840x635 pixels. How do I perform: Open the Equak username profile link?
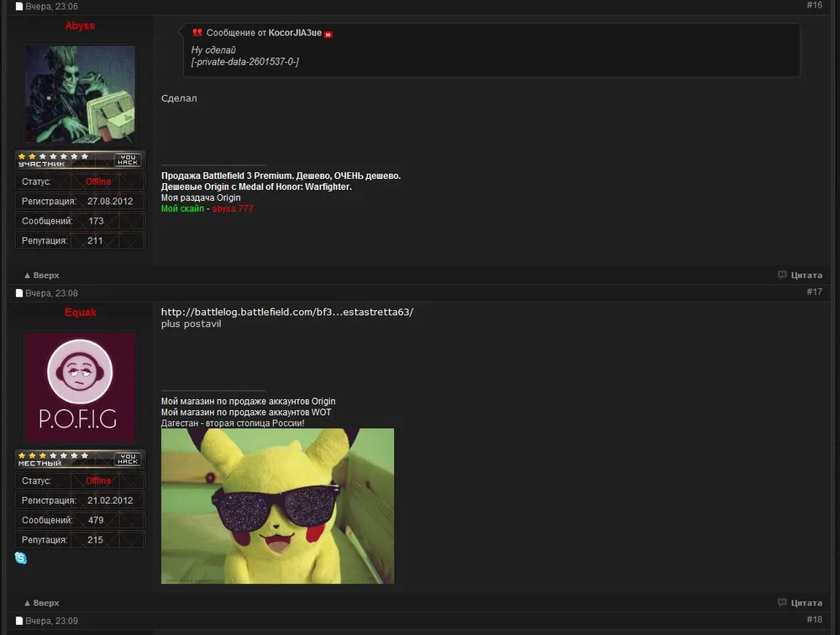point(81,312)
